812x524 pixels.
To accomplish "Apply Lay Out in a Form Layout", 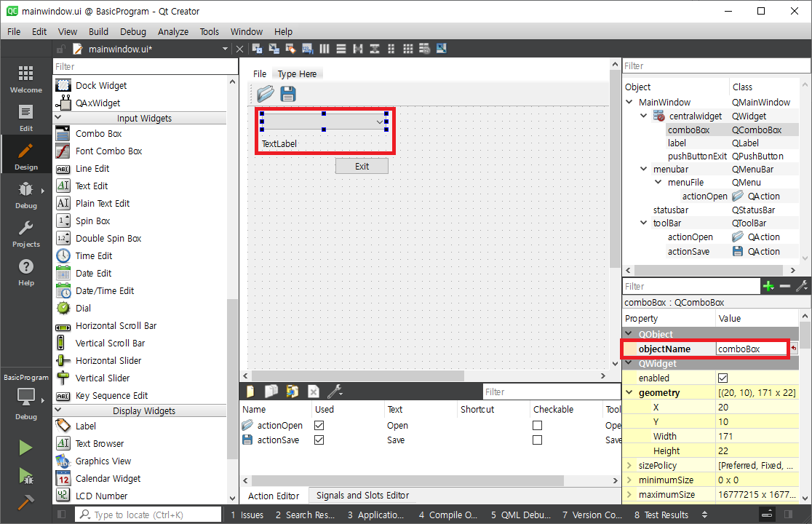I will tap(391, 49).
